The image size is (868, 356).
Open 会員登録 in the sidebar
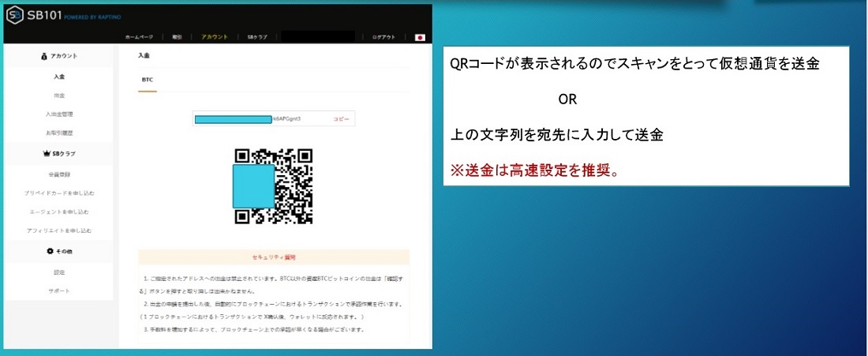59,174
